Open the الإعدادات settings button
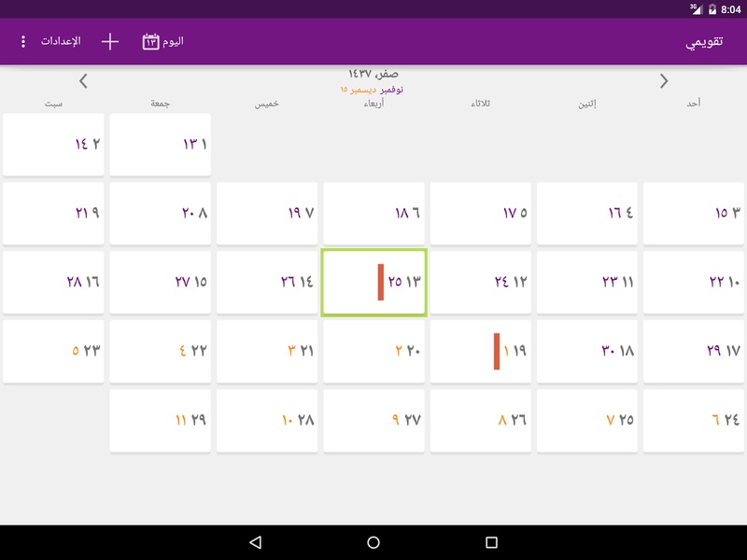Viewport: 747px width, 560px height. (61, 41)
